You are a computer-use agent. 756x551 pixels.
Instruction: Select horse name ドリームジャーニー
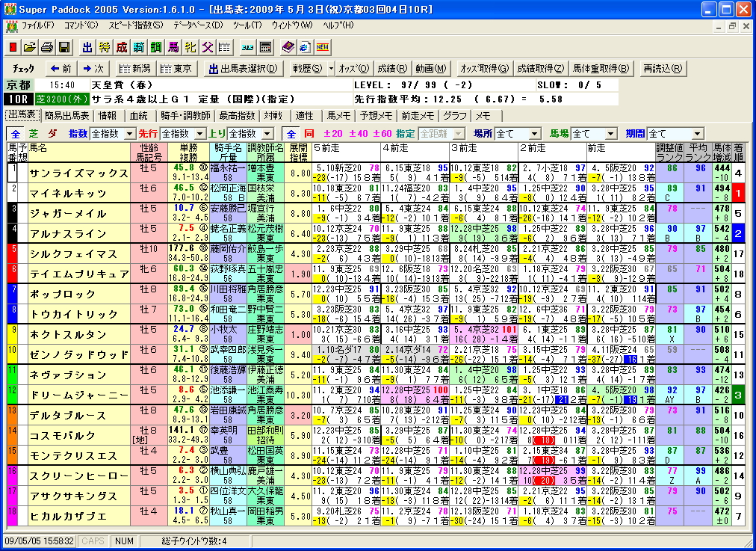[x=79, y=395]
